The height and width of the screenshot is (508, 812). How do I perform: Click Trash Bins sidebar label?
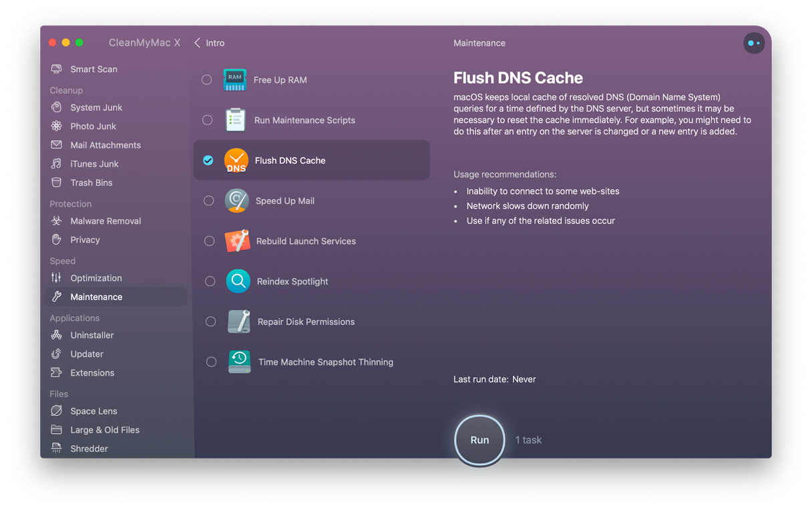[x=91, y=182]
